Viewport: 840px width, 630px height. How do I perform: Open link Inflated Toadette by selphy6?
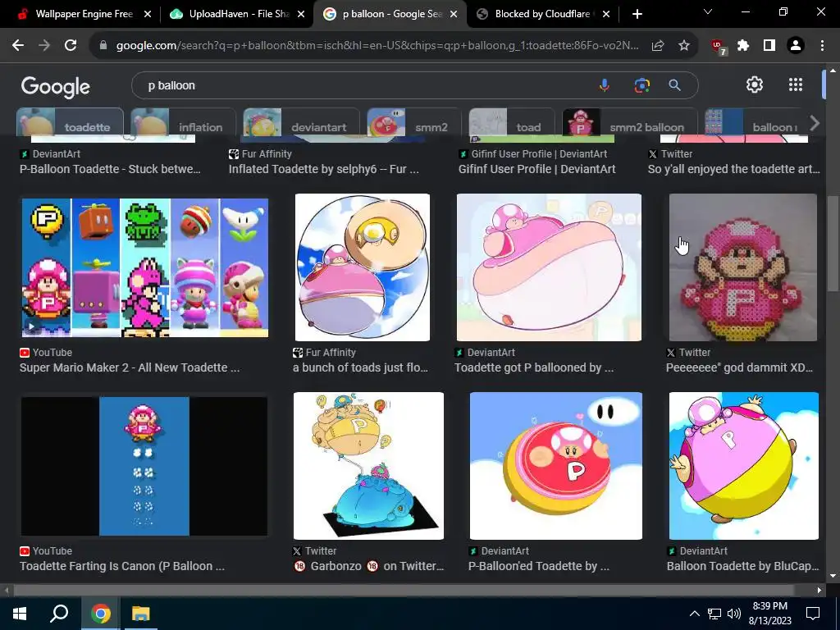(323, 169)
